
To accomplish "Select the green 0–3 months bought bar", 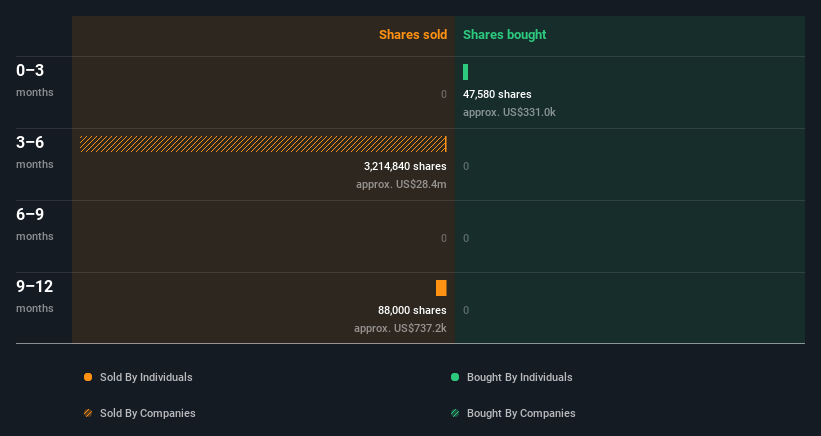I will pos(465,72).
